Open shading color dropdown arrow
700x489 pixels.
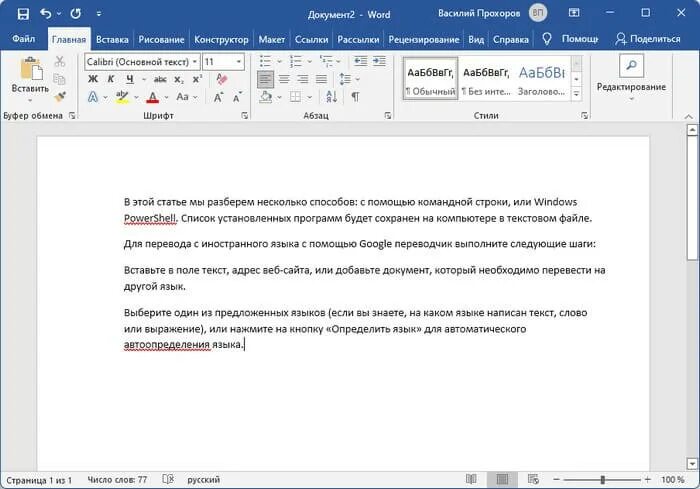click(x=279, y=97)
